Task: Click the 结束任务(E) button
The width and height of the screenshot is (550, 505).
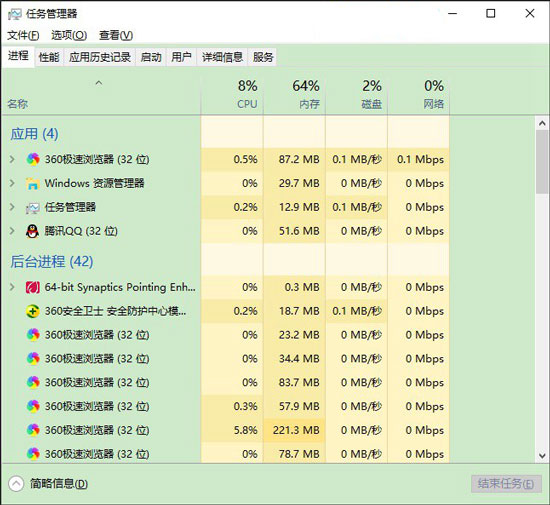Action: pos(506,484)
